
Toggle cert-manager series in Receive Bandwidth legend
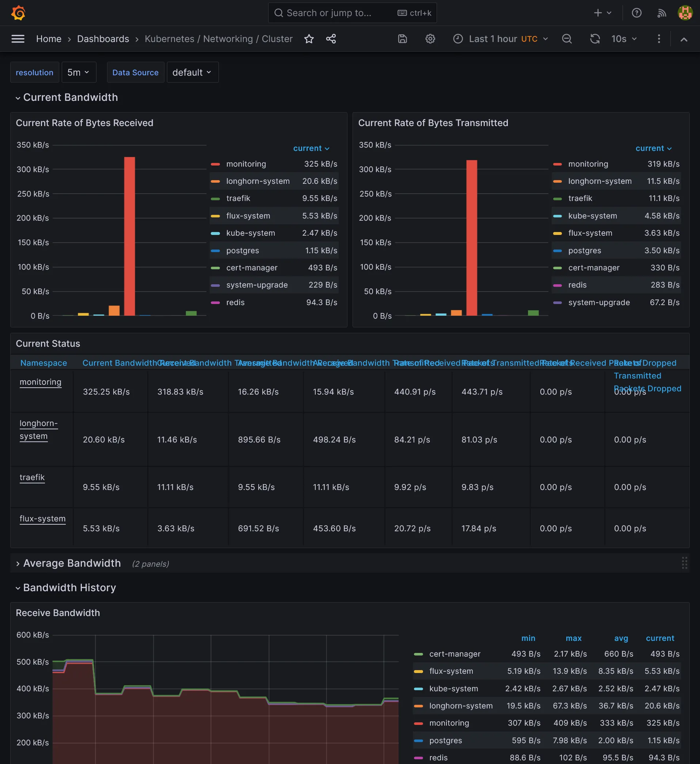[454, 654]
